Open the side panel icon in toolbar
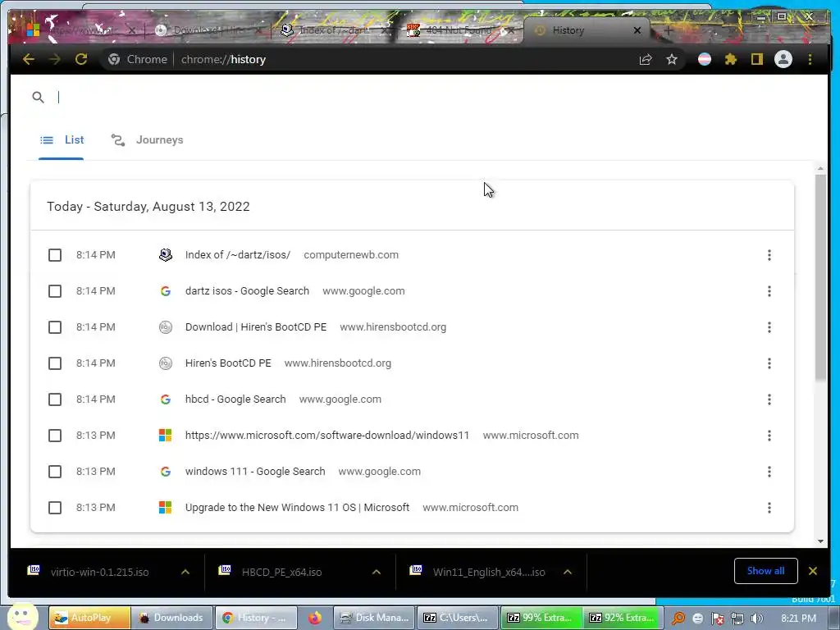The height and width of the screenshot is (630, 840). click(x=756, y=59)
